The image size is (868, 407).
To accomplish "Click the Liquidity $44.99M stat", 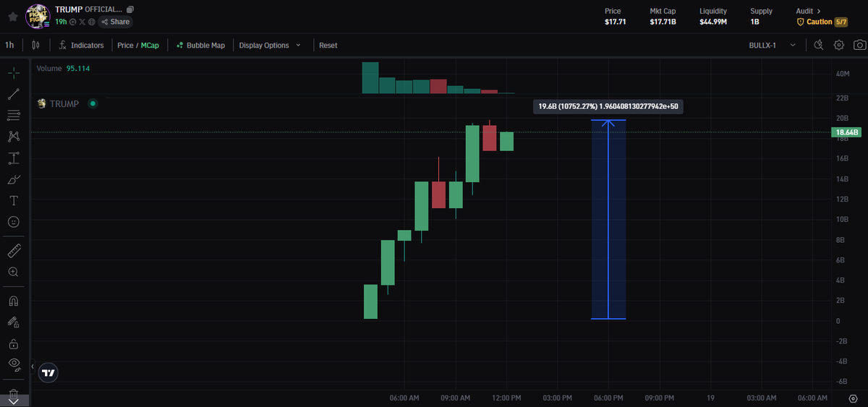I will click(713, 17).
